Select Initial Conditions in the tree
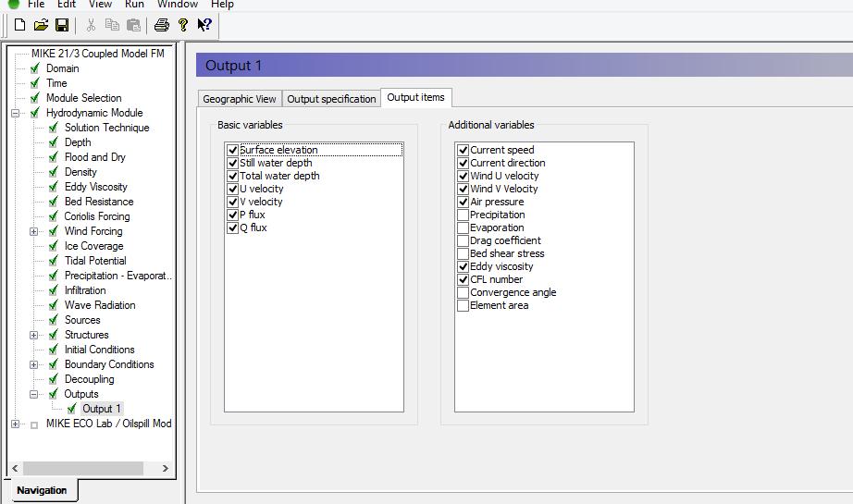 click(x=100, y=350)
